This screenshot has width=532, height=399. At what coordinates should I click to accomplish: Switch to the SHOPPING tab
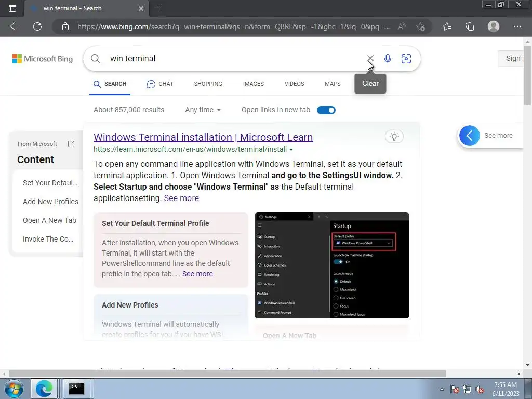208,84
